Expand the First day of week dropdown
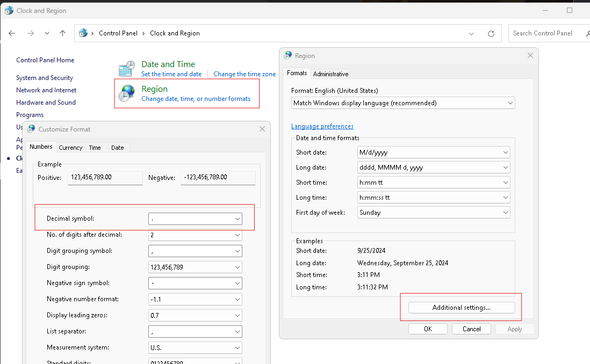 pyautogui.click(x=434, y=213)
